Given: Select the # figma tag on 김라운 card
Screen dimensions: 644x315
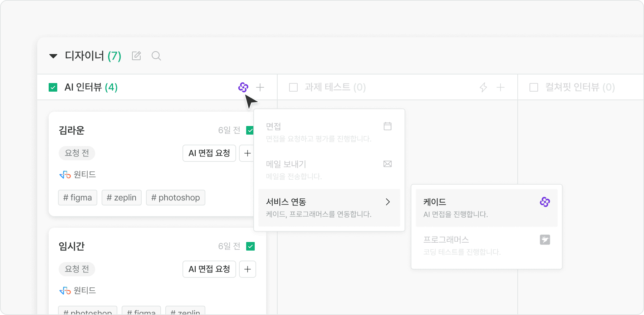Looking at the screenshot, I should (78, 198).
